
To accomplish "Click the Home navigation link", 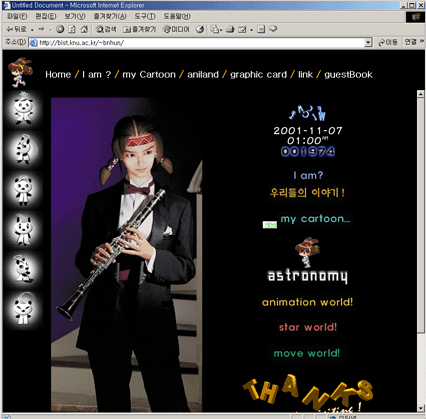I will 58,74.
